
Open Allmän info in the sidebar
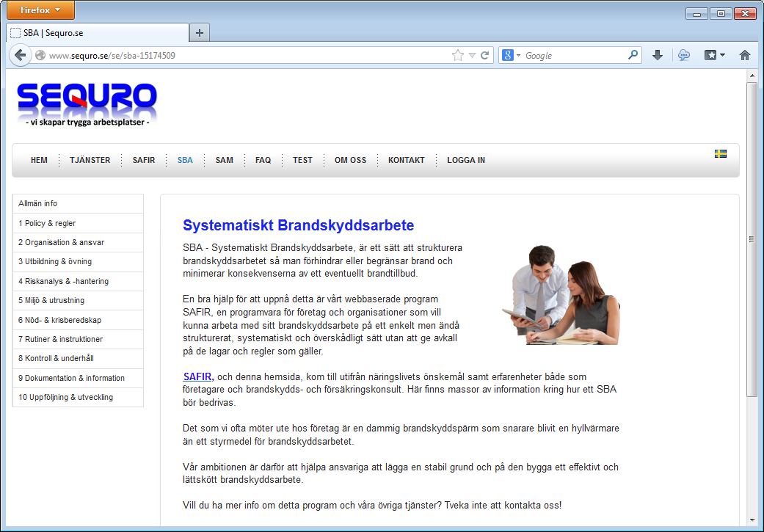(x=78, y=204)
